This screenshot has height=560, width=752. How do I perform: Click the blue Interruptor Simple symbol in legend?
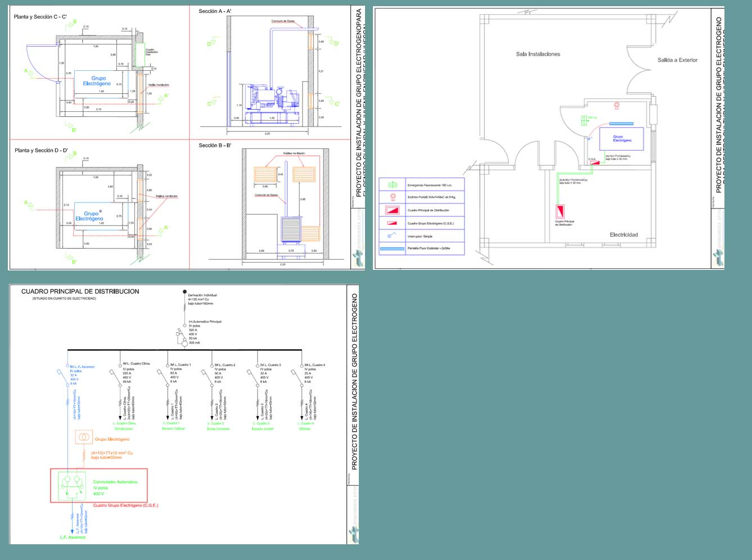click(x=392, y=236)
